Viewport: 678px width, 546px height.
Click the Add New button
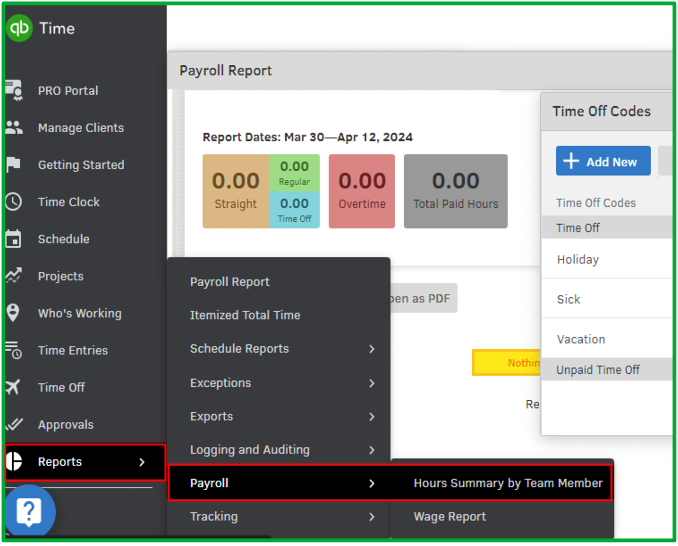point(603,161)
